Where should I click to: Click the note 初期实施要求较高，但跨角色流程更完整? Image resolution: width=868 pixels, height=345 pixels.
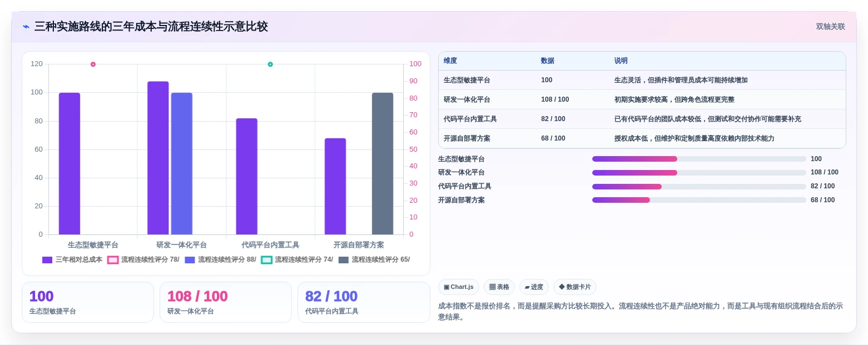pyautogui.click(x=674, y=99)
